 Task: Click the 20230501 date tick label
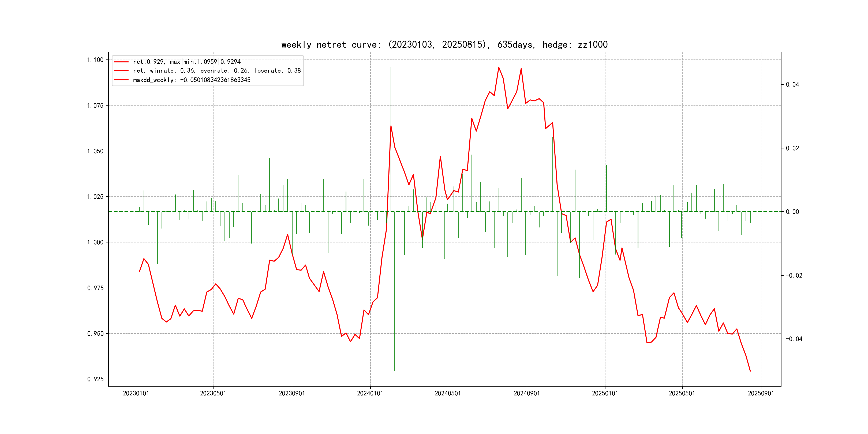pos(213,393)
